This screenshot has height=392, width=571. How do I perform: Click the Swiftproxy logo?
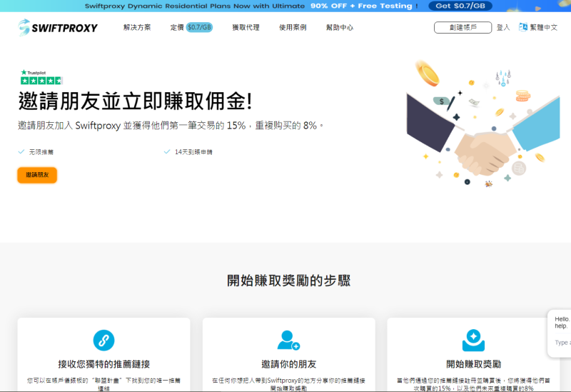[58, 28]
